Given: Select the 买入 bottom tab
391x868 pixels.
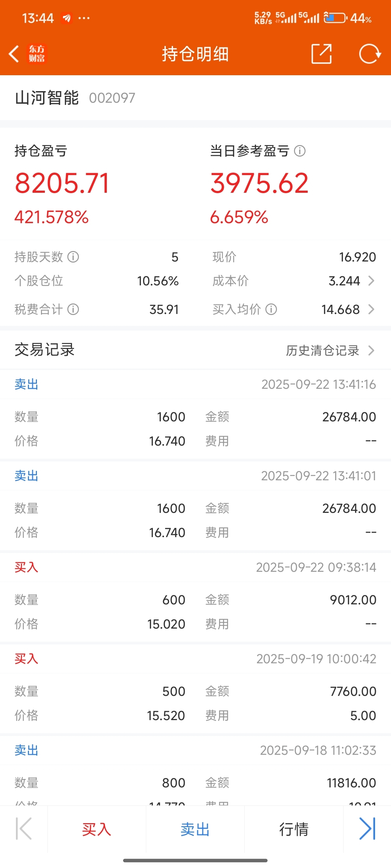Looking at the screenshot, I should pyautogui.click(x=97, y=829).
